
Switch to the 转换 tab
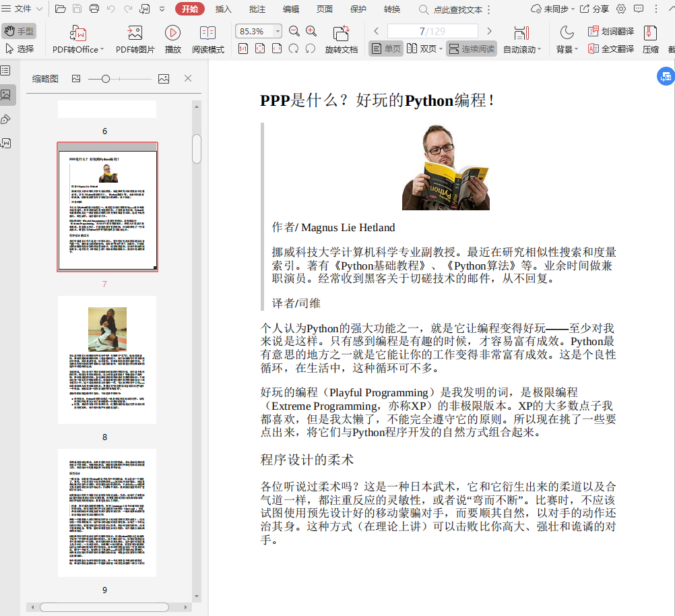click(x=392, y=9)
